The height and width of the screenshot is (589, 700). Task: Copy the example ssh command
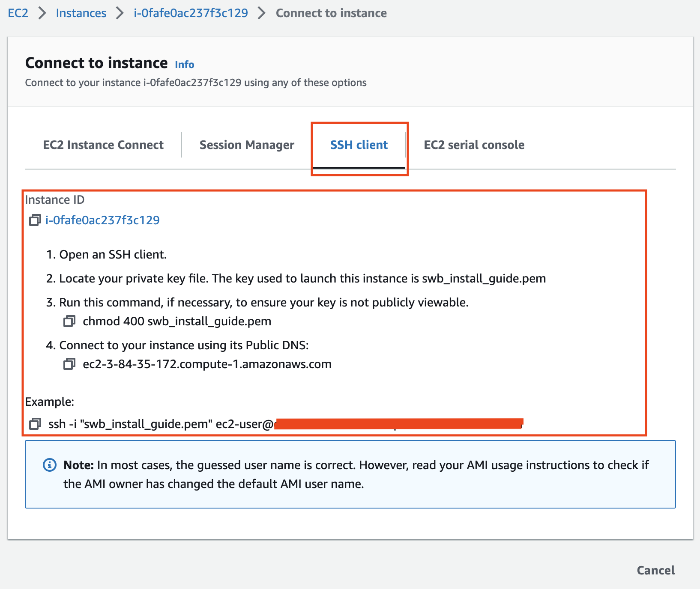pyautogui.click(x=35, y=424)
